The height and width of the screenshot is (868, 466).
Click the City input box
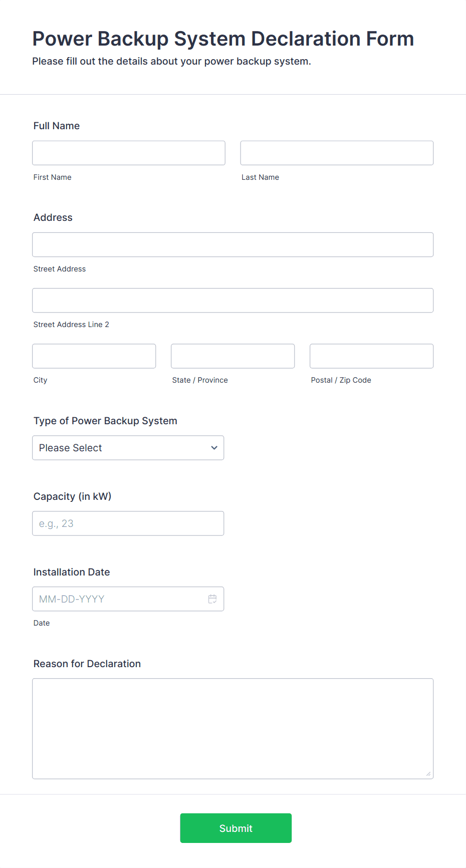tap(94, 356)
